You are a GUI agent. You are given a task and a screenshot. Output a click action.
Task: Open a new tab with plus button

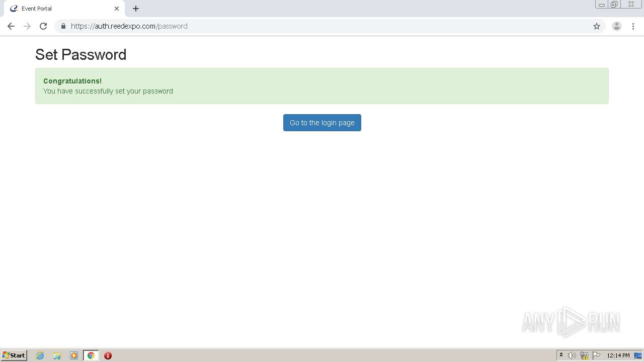click(x=136, y=9)
